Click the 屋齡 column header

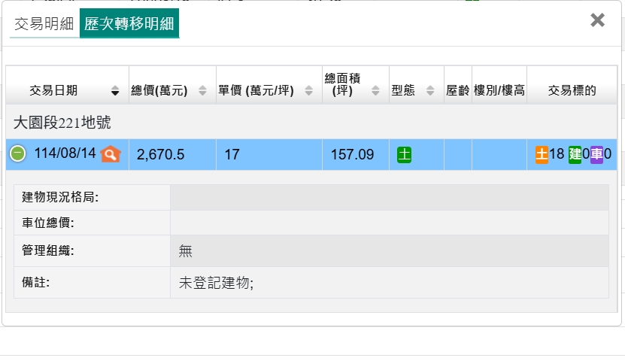457,91
